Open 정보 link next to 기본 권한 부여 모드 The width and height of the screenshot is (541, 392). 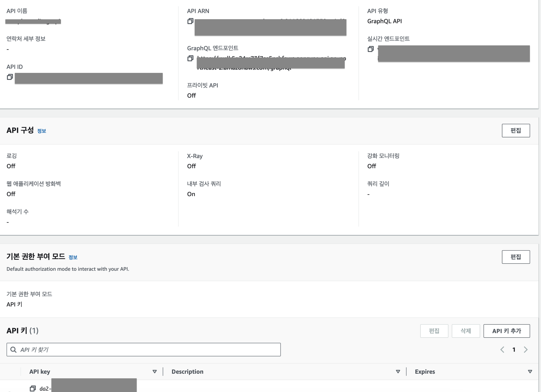73,257
